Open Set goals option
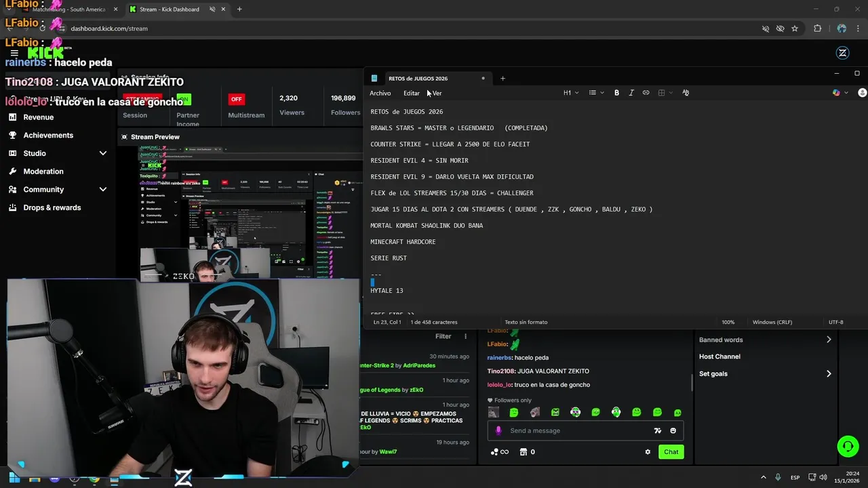 point(765,373)
